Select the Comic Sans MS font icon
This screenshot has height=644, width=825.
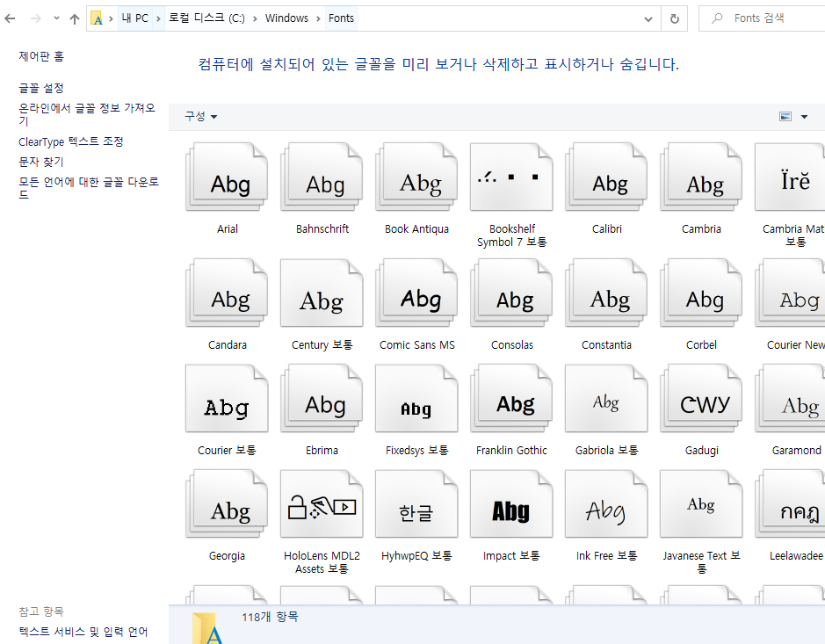point(416,293)
